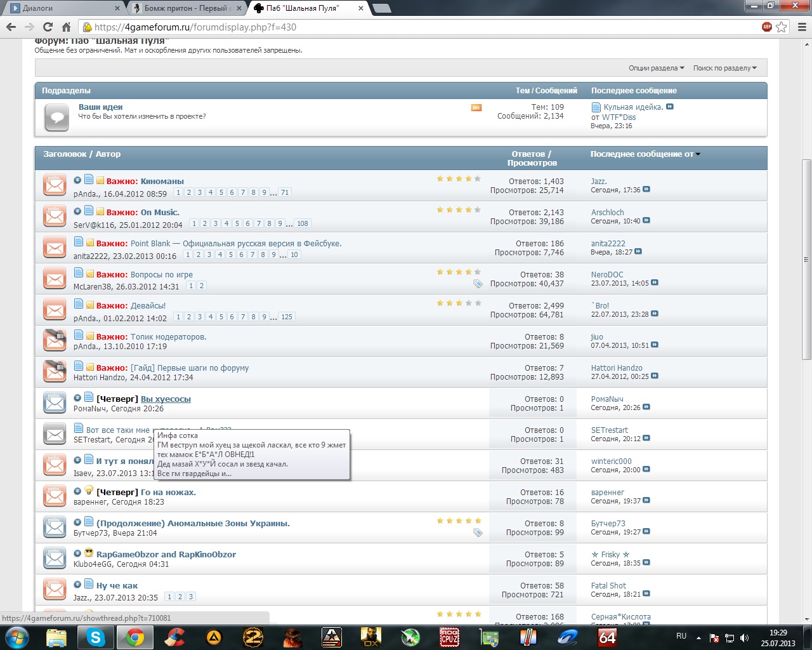
Task: Open the Го на ножах thread
Action: tap(168, 493)
